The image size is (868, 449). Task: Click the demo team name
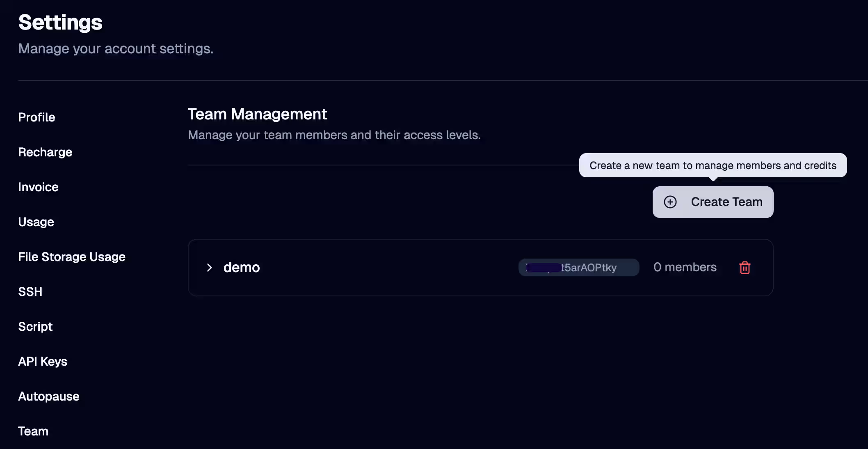242,268
